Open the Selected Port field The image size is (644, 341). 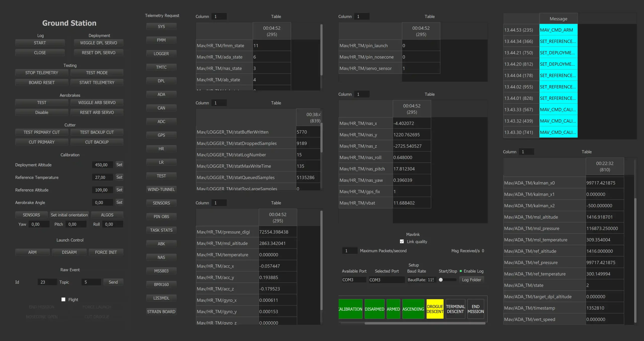[386, 280]
